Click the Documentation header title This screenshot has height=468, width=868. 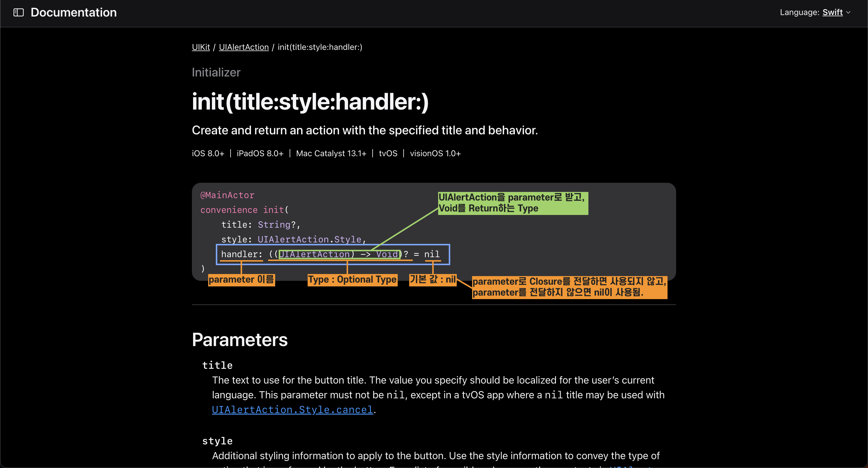click(x=74, y=12)
